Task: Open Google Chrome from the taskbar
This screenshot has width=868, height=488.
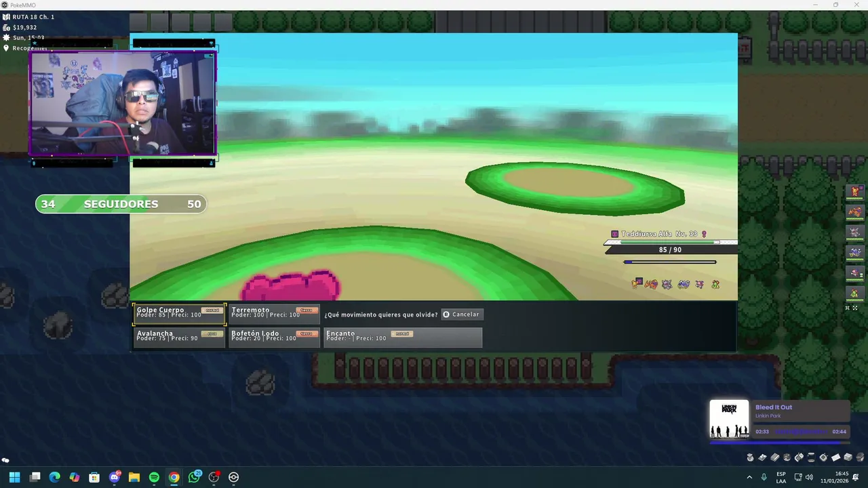Action: (174, 477)
